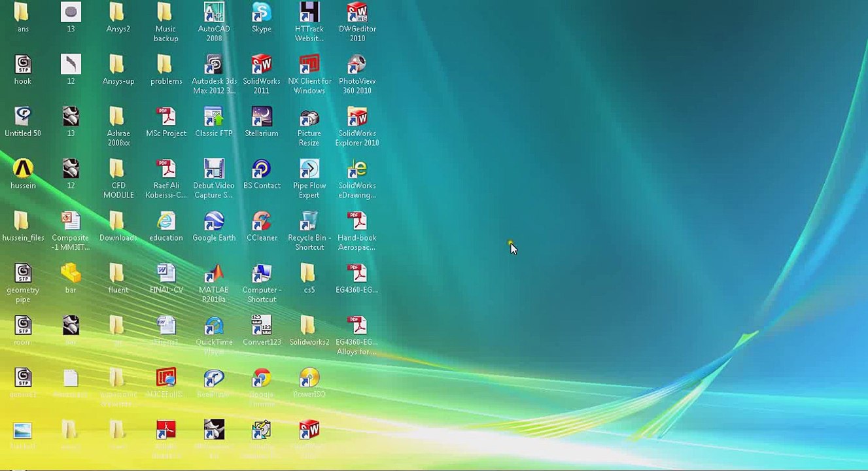The image size is (868, 471).
Task: Select the FINAL-CV Word document
Action: (166, 274)
